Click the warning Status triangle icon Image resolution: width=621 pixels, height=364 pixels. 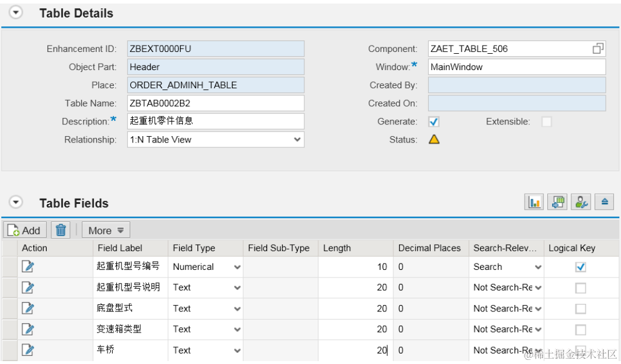point(434,140)
